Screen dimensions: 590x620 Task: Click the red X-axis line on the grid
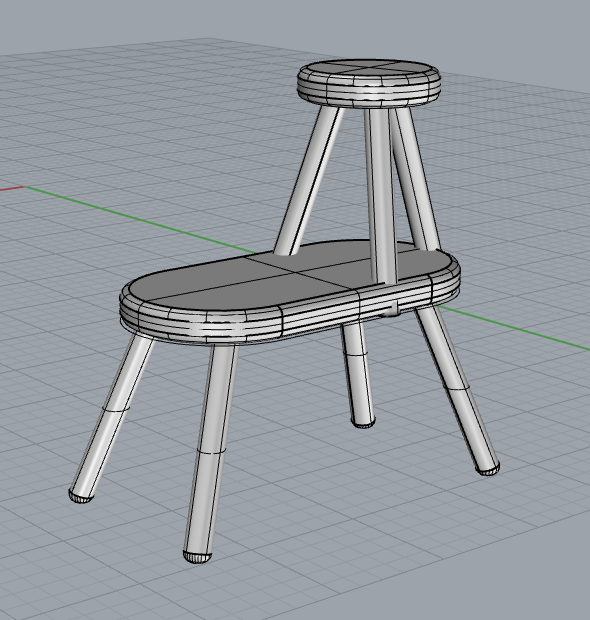click(x=12, y=189)
